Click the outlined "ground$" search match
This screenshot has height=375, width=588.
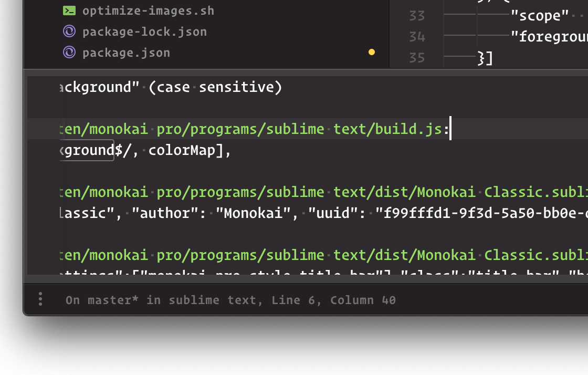tap(87, 150)
